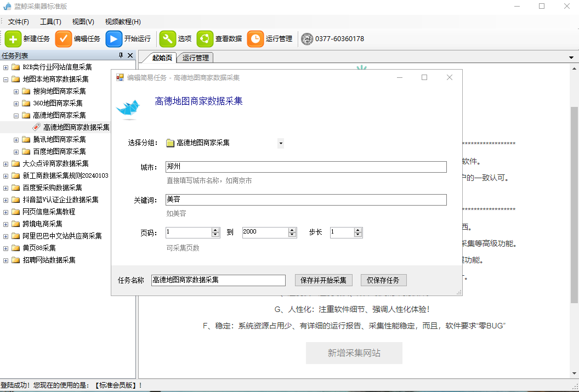
Task: Click the folder icon of 大众点评商家数据采集
Action: (15, 163)
